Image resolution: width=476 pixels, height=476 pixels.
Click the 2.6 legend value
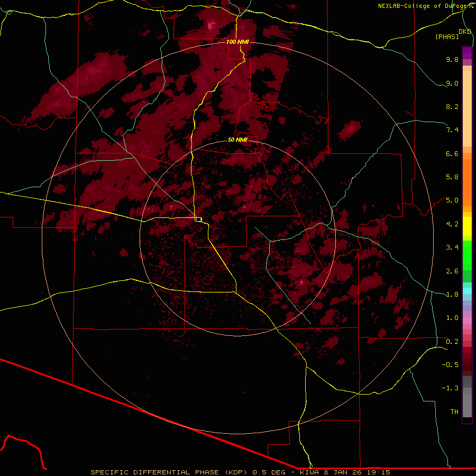tap(452, 271)
